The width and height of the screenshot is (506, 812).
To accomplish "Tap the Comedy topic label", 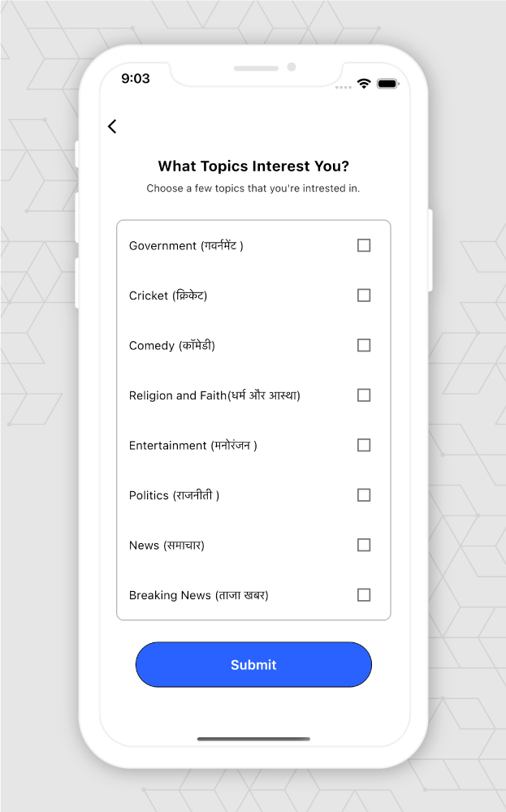I will click(x=171, y=346).
